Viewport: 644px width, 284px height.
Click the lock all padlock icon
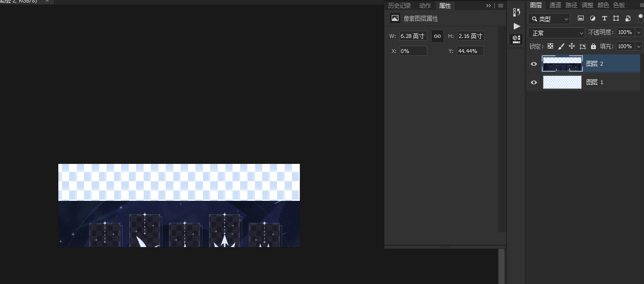pos(593,46)
